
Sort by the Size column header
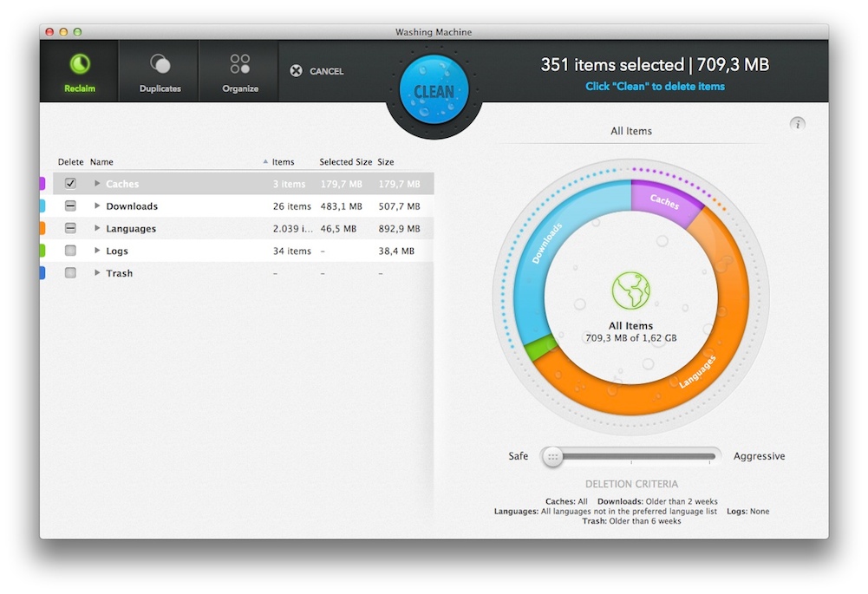386,161
